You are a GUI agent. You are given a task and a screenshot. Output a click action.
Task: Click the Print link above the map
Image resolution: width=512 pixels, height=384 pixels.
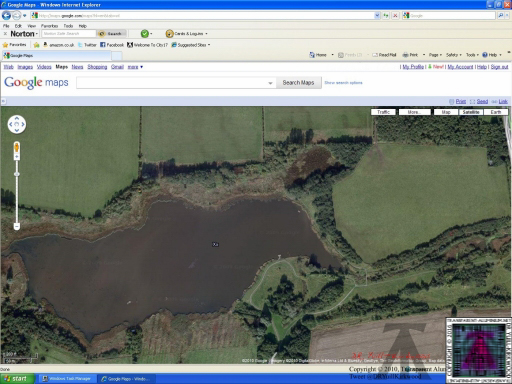pos(461,101)
